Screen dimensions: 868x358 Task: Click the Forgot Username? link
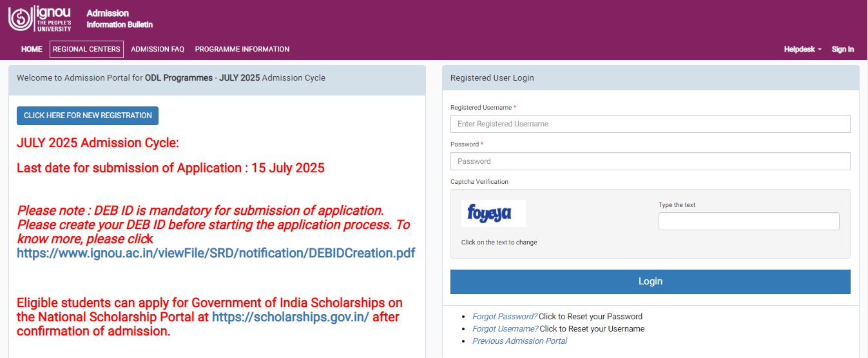tap(505, 329)
